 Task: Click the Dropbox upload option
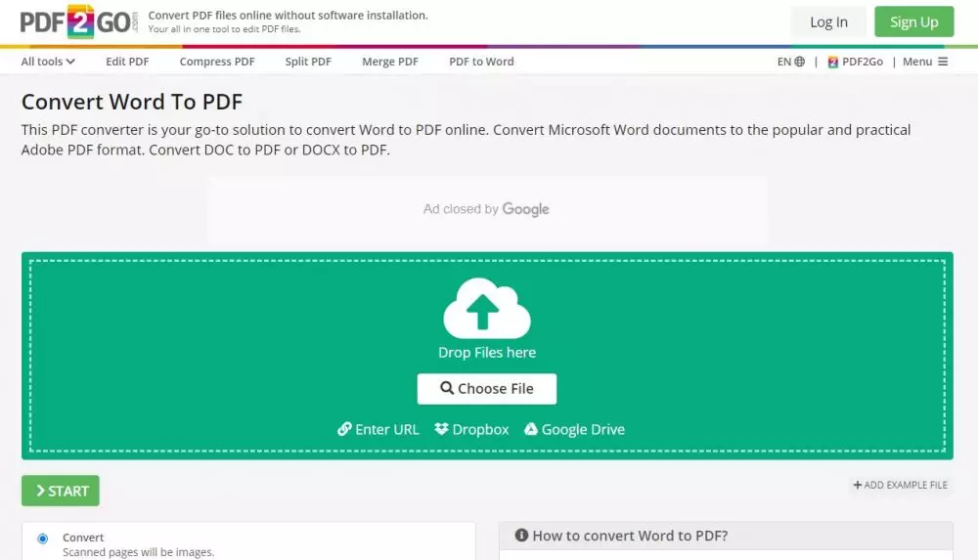click(471, 429)
